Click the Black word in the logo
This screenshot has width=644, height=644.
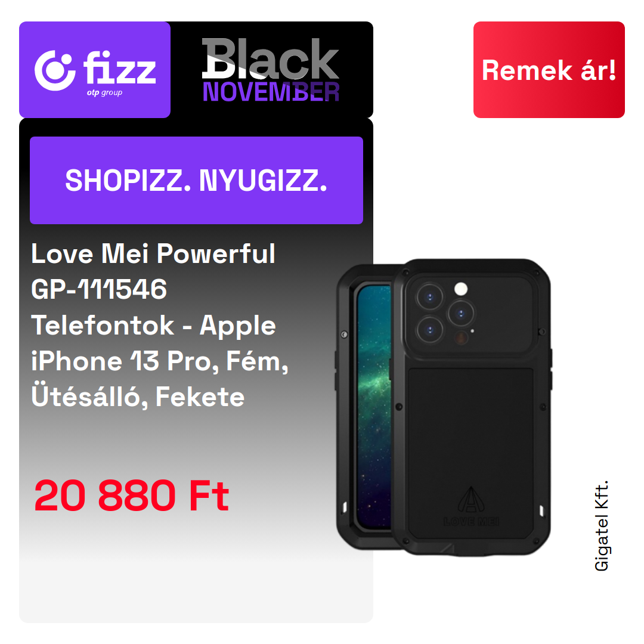[270, 58]
